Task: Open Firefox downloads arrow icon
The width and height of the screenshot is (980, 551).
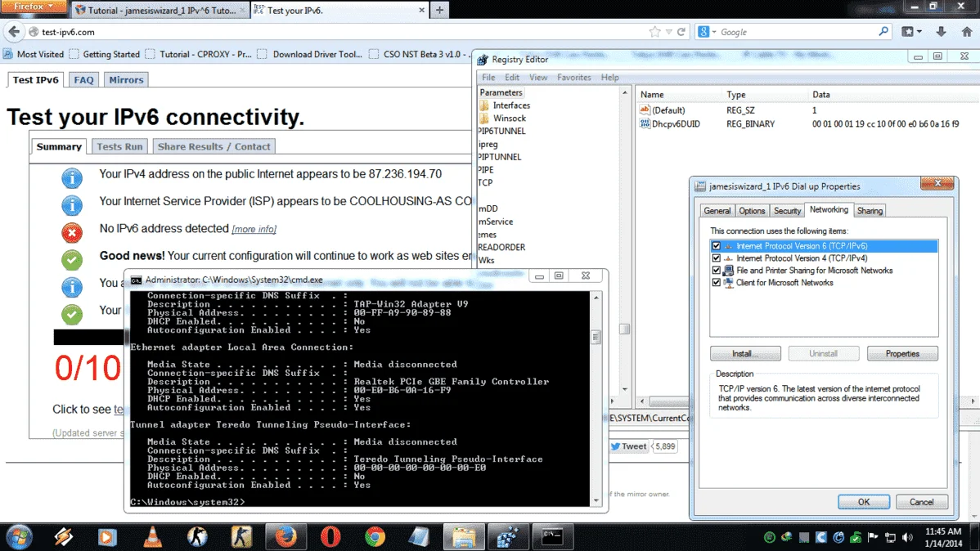Action: coord(941,32)
